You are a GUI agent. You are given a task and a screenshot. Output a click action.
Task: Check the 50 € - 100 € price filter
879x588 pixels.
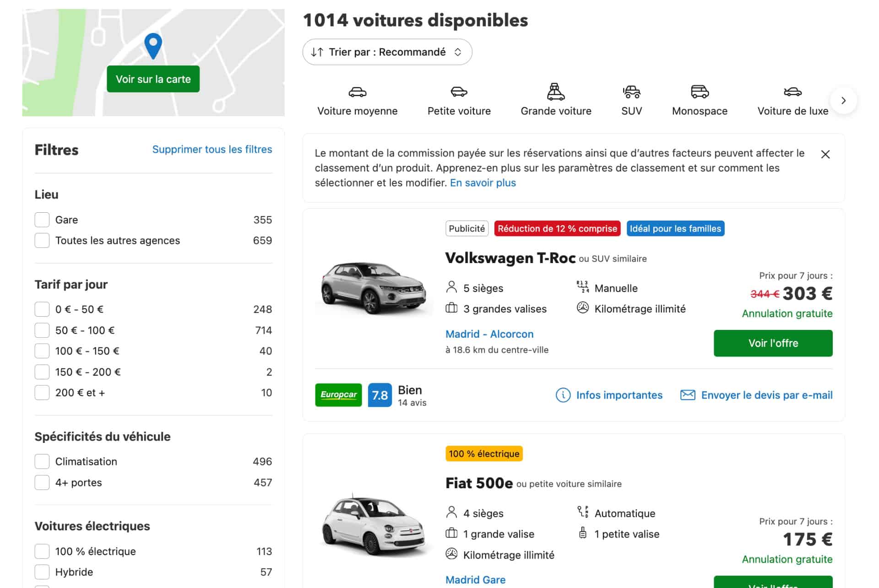point(42,329)
